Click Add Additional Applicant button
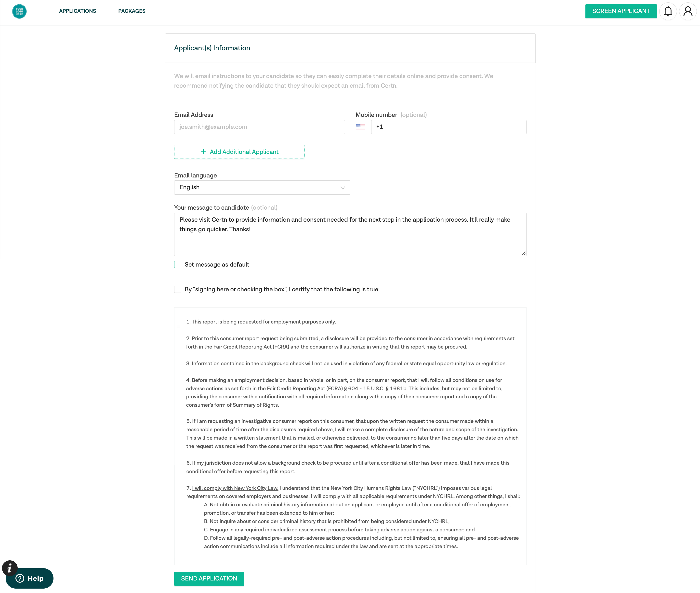Viewport: 700px width, 593px height. click(x=239, y=152)
